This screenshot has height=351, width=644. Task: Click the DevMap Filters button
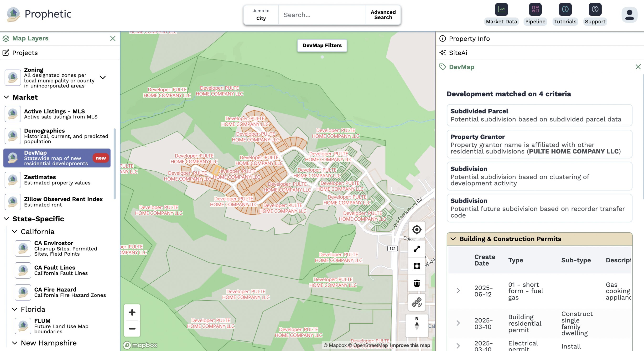coord(322,46)
